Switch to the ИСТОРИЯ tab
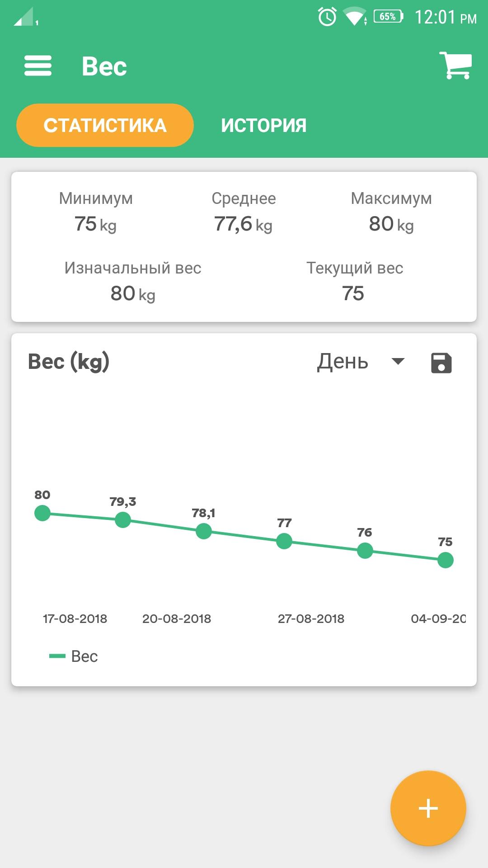488x868 pixels. tap(264, 125)
